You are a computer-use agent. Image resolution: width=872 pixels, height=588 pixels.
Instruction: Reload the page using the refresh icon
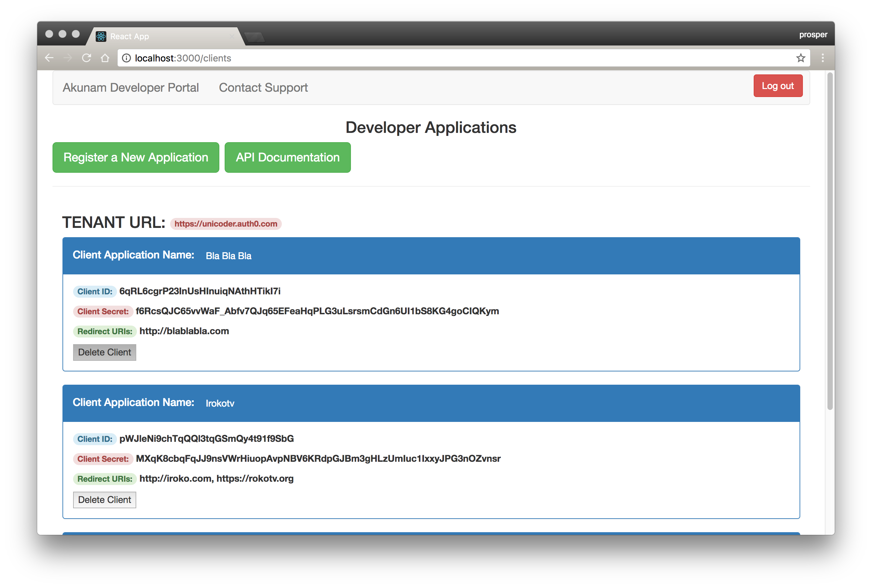87,58
